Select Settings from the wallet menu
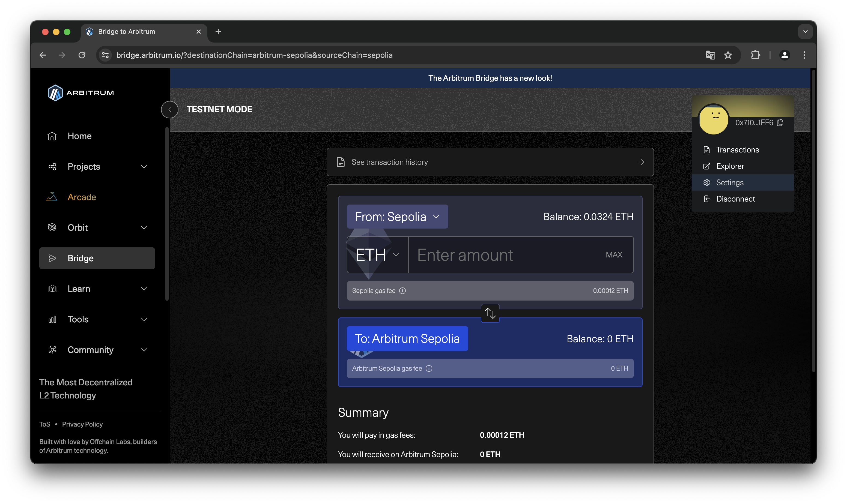847x504 pixels. click(x=743, y=182)
